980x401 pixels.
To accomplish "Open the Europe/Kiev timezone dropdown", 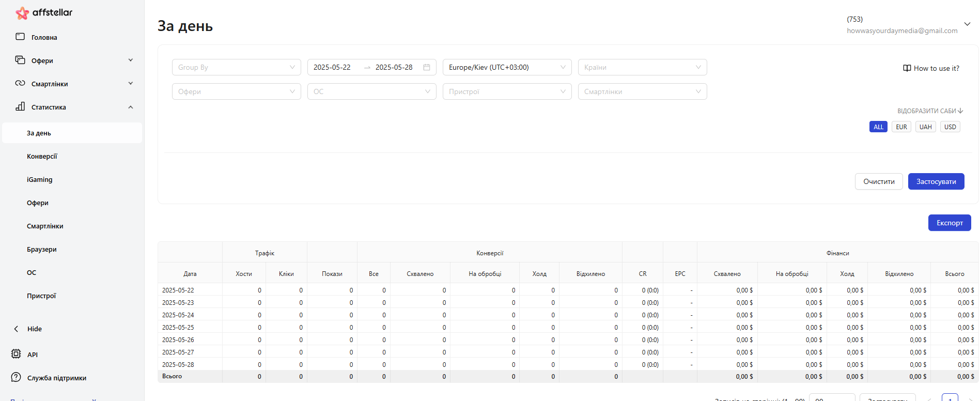I will (507, 67).
